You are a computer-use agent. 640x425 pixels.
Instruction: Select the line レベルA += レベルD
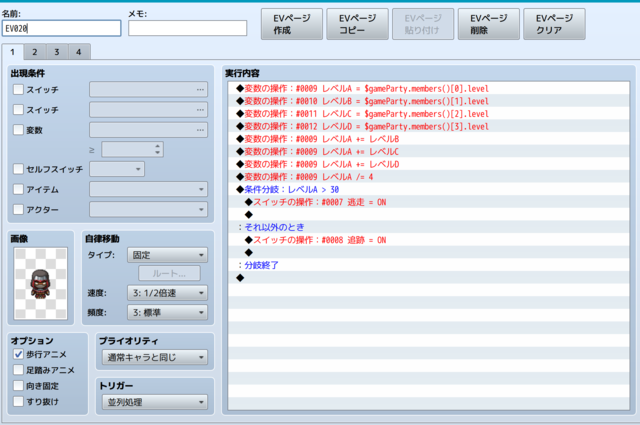[429, 164]
